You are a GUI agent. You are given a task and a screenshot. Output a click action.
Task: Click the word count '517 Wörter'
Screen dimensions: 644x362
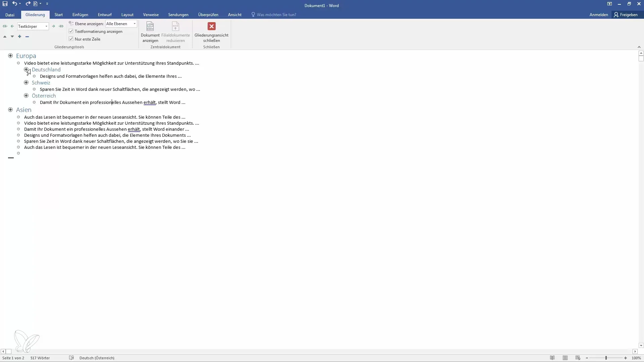[x=40, y=358]
